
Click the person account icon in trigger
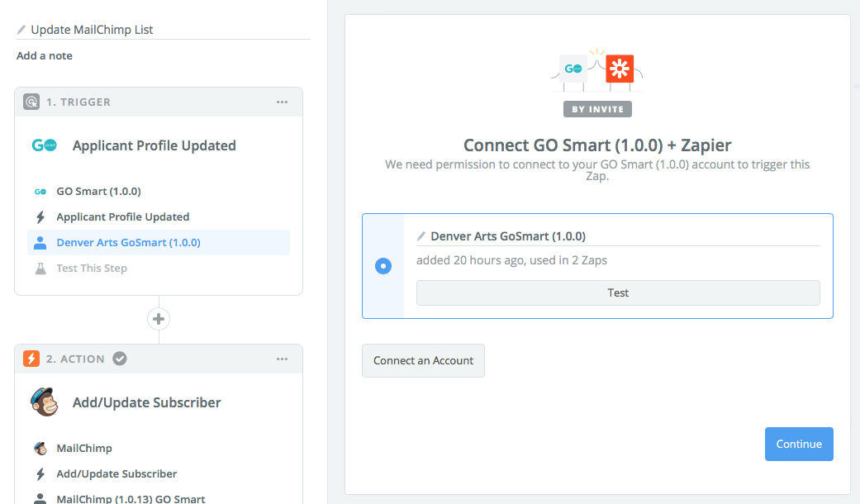coord(40,243)
